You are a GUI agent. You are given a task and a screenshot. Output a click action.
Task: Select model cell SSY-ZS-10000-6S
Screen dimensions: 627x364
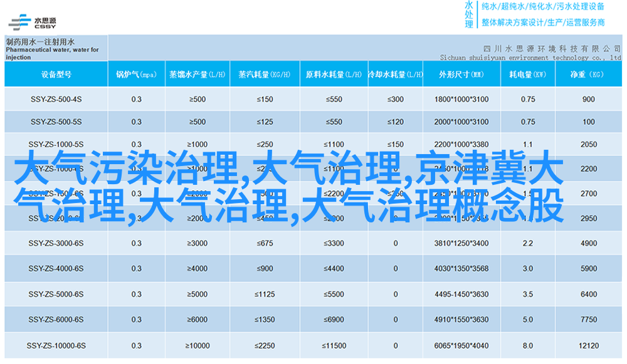coord(56,346)
